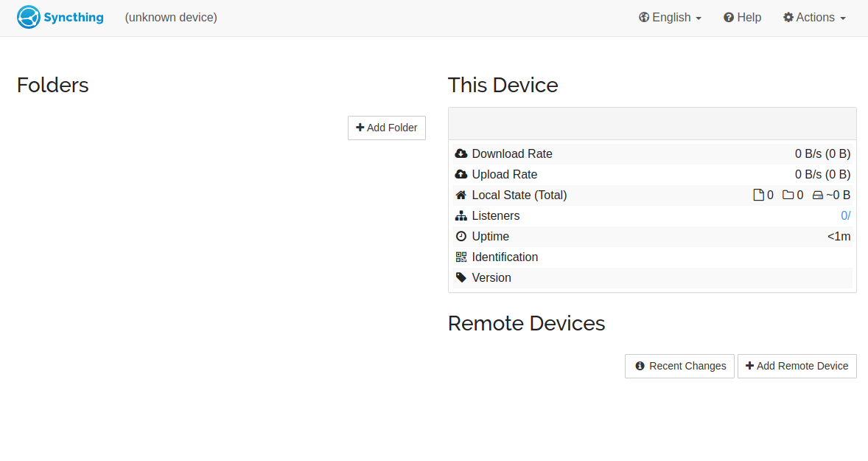Click the network icon next to Listeners

coord(461,215)
